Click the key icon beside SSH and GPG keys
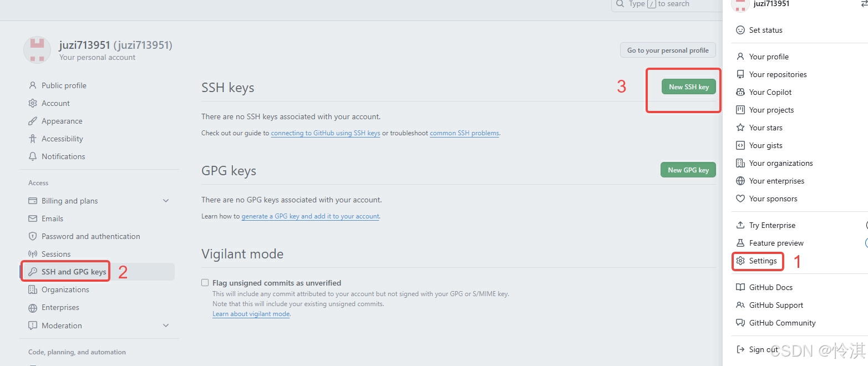The width and height of the screenshot is (868, 366). (33, 272)
